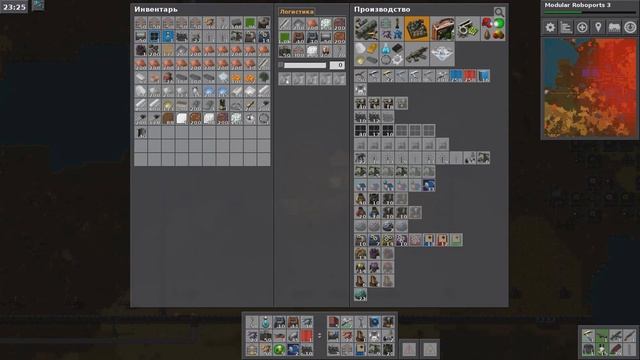This screenshot has width=640, height=360.
Task: Click the game clock showing 23:25
Action: click(x=14, y=7)
